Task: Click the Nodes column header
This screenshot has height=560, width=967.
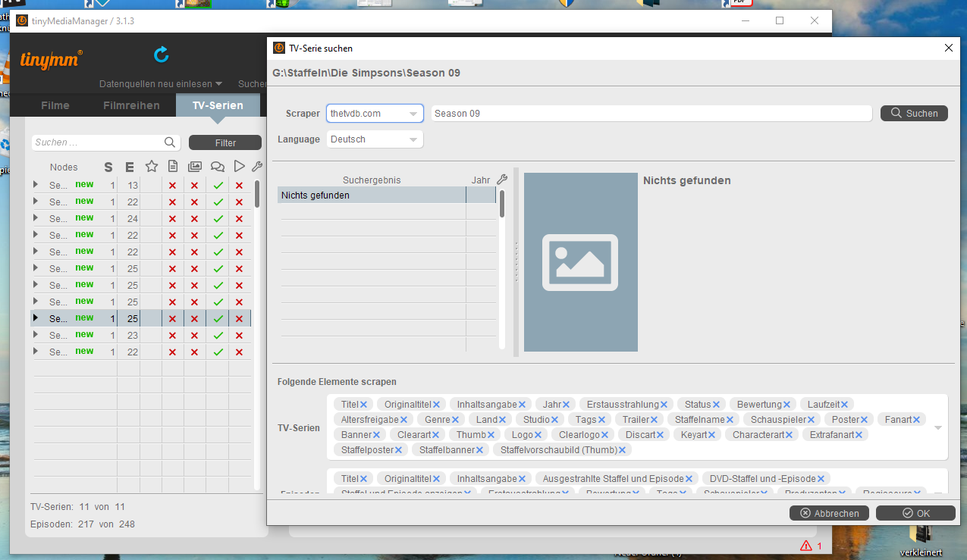Action: click(x=64, y=167)
